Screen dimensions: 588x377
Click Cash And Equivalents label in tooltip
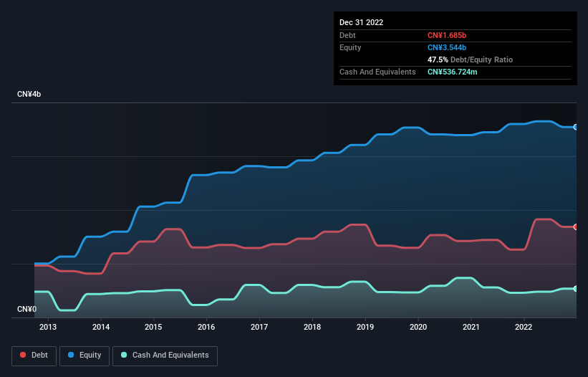(377, 72)
